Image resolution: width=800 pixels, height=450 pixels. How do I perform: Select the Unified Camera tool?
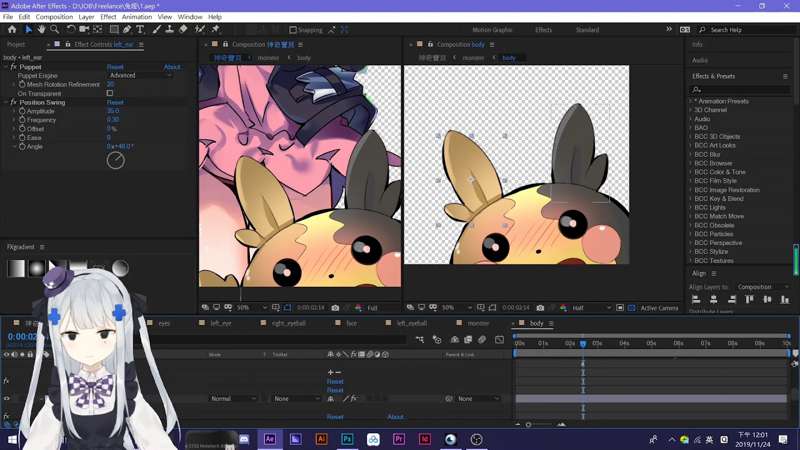pos(84,30)
